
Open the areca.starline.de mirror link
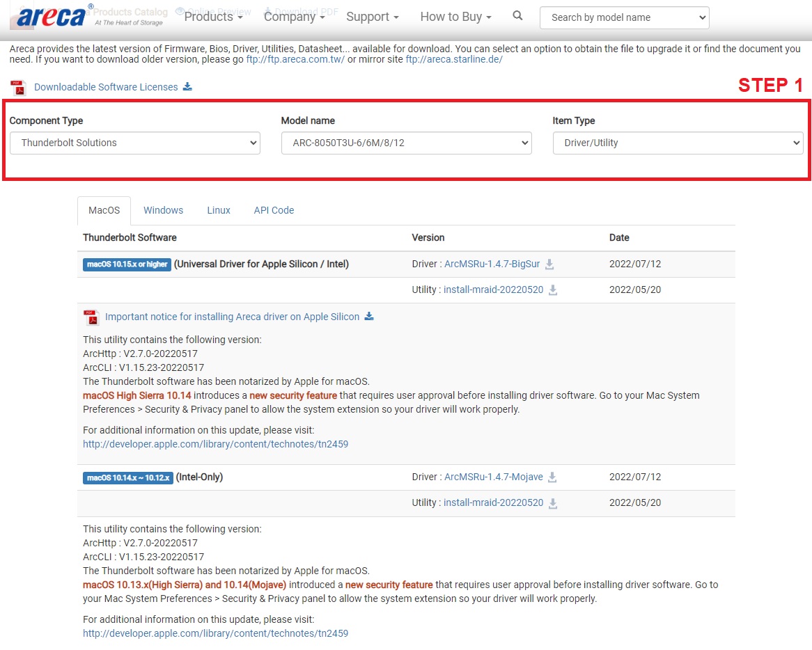453,60
